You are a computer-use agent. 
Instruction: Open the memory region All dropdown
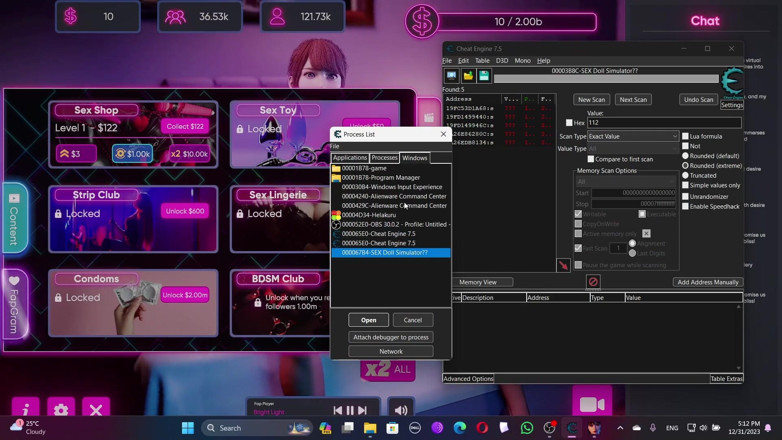[x=626, y=182]
